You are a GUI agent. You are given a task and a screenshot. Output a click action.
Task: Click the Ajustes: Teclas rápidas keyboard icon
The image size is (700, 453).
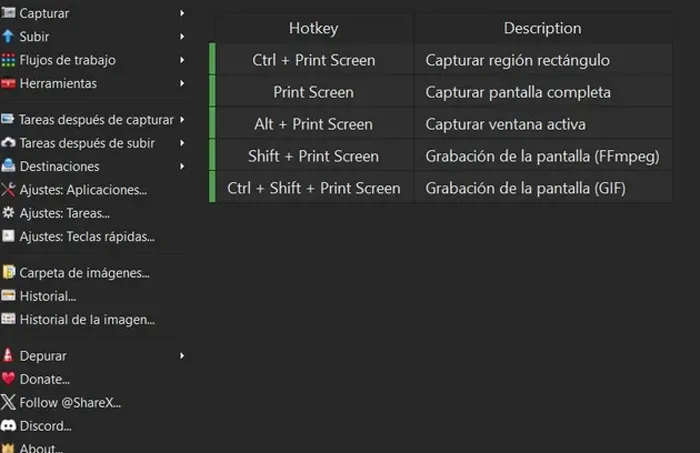point(8,236)
